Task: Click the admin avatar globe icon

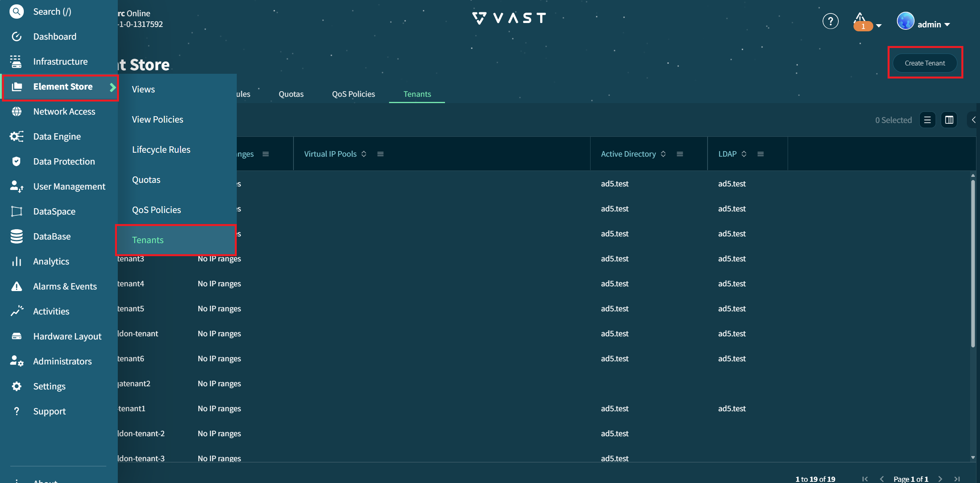Action: (x=905, y=21)
